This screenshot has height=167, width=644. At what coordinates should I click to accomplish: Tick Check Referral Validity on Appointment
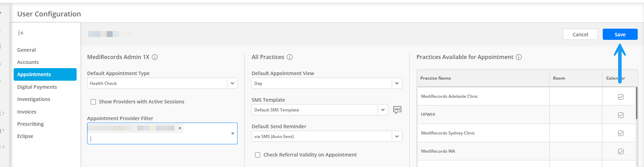pos(257,155)
